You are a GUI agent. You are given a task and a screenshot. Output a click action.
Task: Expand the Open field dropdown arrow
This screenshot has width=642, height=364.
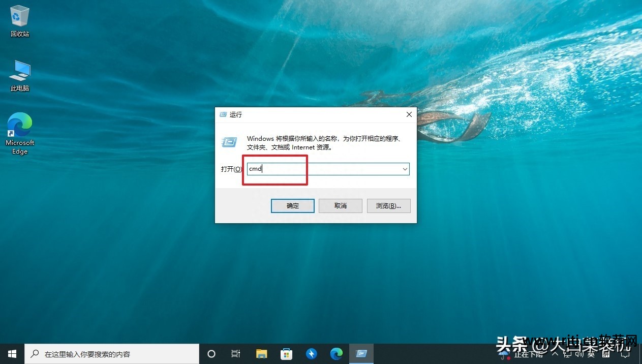pyautogui.click(x=405, y=169)
